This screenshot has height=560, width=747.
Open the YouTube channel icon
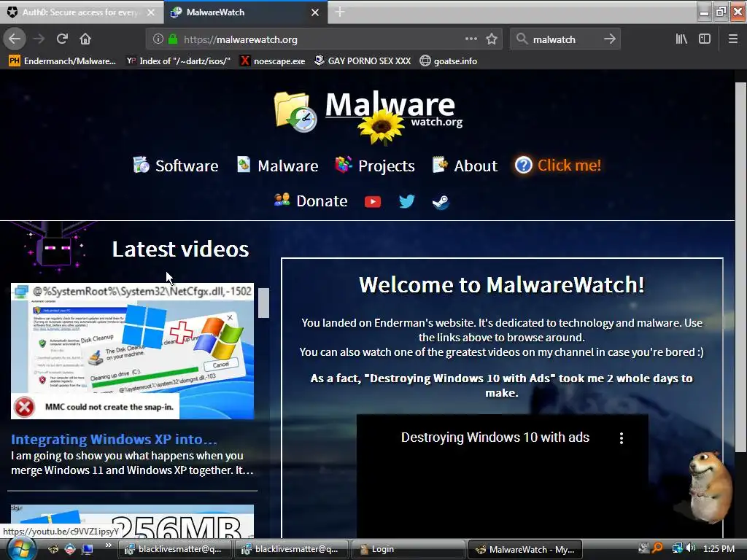click(373, 202)
